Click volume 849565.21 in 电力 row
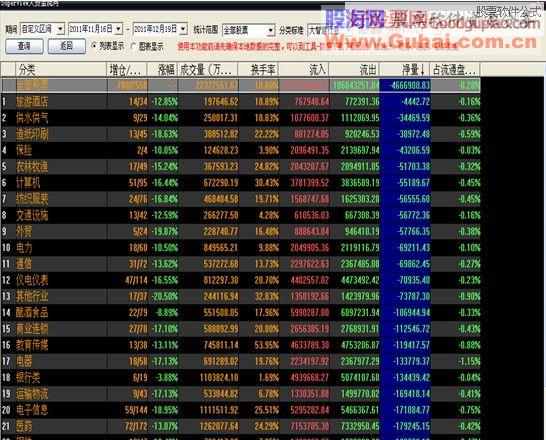This screenshot has height=440, width=546. [221, 248]
